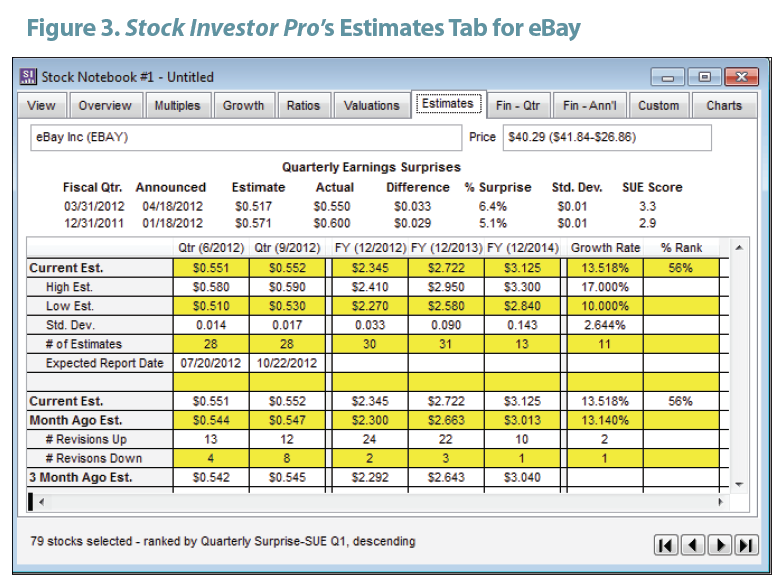Select the Current Est. cell for Qtr (6/2012)
The width and height of the screenshot is (782, 587).
[211, 268]
